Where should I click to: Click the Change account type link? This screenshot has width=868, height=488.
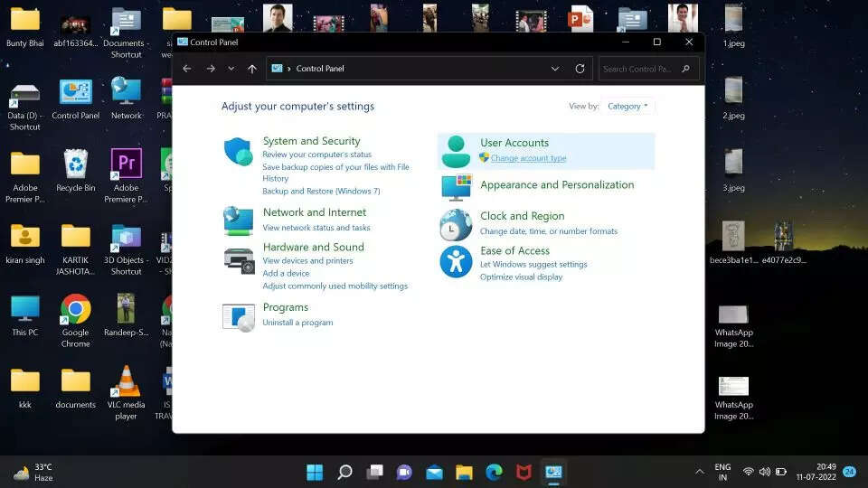(528, 159)
